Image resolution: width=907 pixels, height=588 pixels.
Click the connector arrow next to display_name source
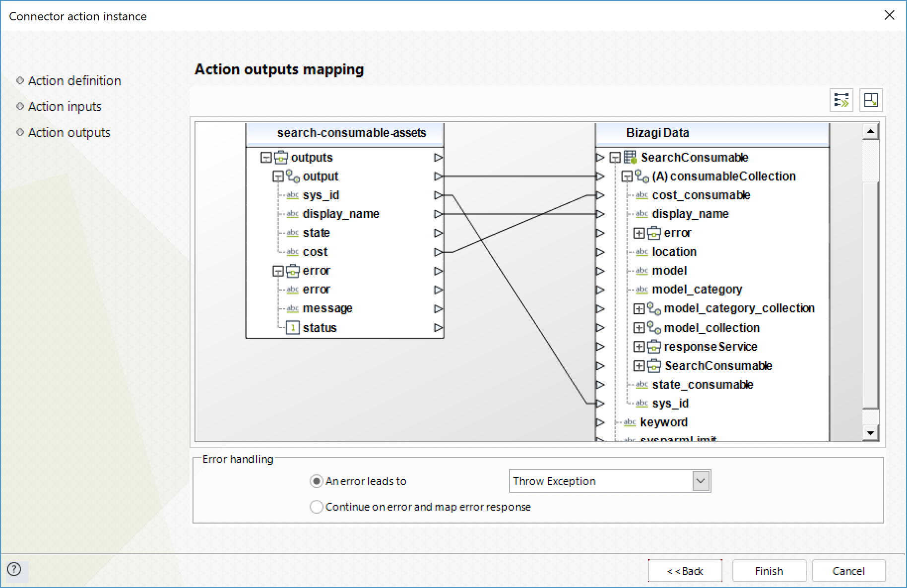(438, 214)
